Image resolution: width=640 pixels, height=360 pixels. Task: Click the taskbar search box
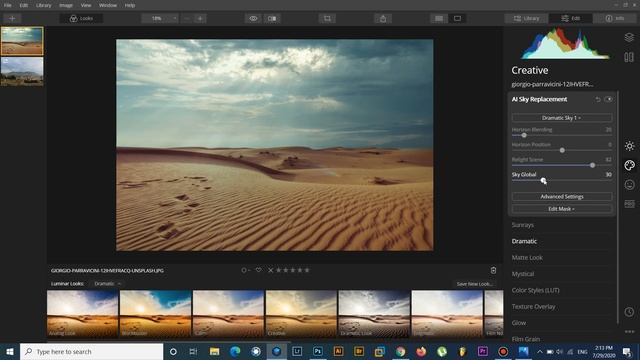tap(91, 351)
